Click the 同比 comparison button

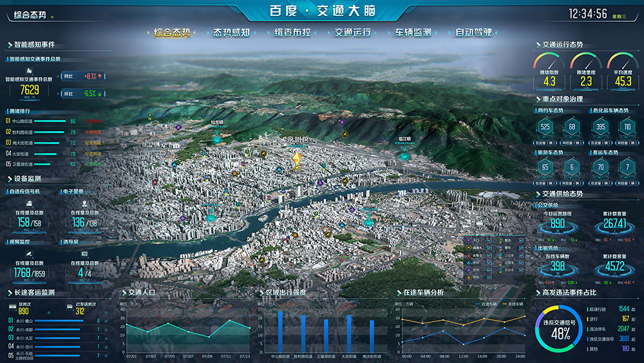(x=84, y=76)
